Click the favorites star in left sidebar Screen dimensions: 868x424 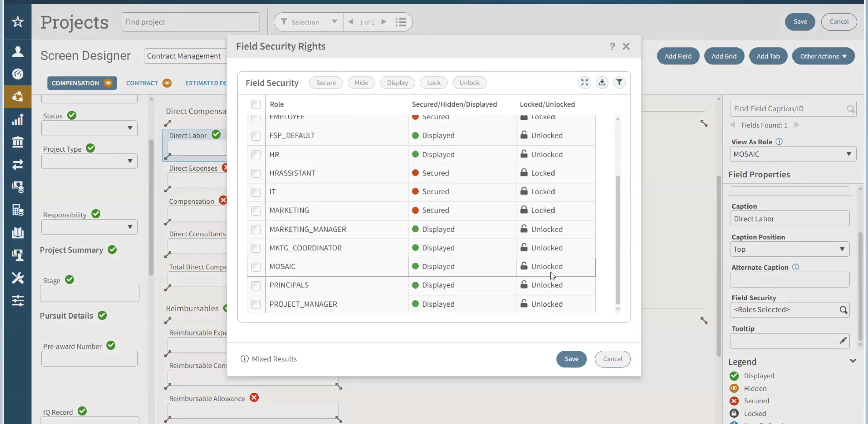click(x=18, y=22)
